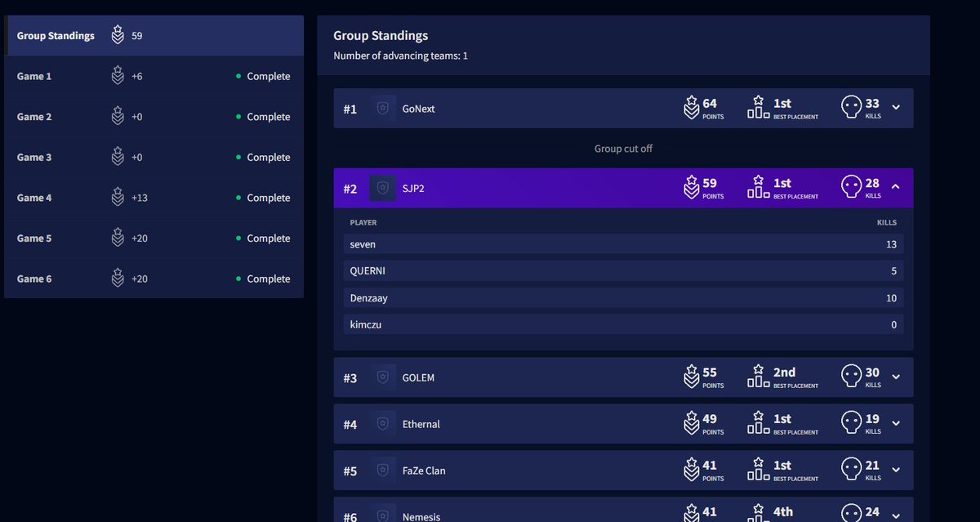
Task: Click points badge icon beside Group Standings
Action: click(x=118, y=35)
